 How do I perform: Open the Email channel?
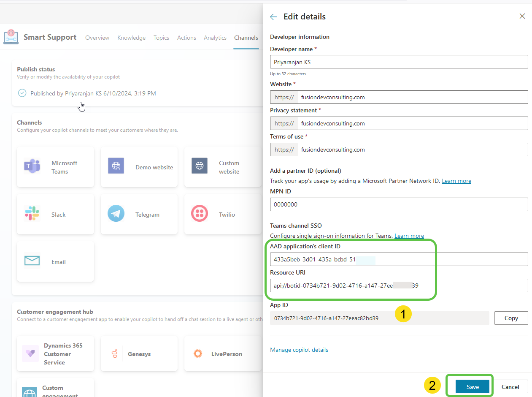point(55,261)
